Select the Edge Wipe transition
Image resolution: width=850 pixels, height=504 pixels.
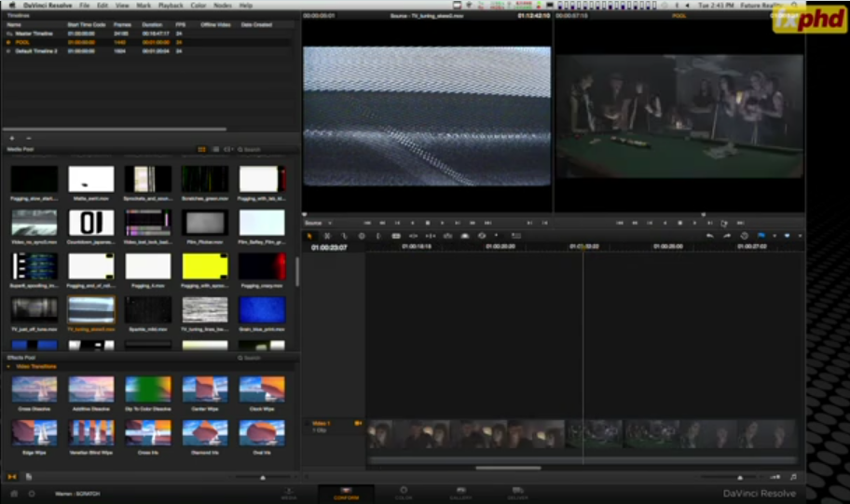(34, 433)
